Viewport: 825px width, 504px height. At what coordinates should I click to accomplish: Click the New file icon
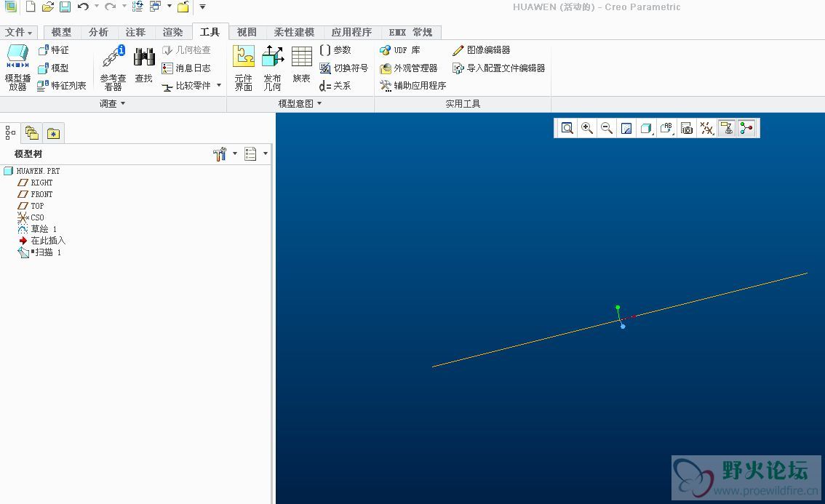point(31,7)
